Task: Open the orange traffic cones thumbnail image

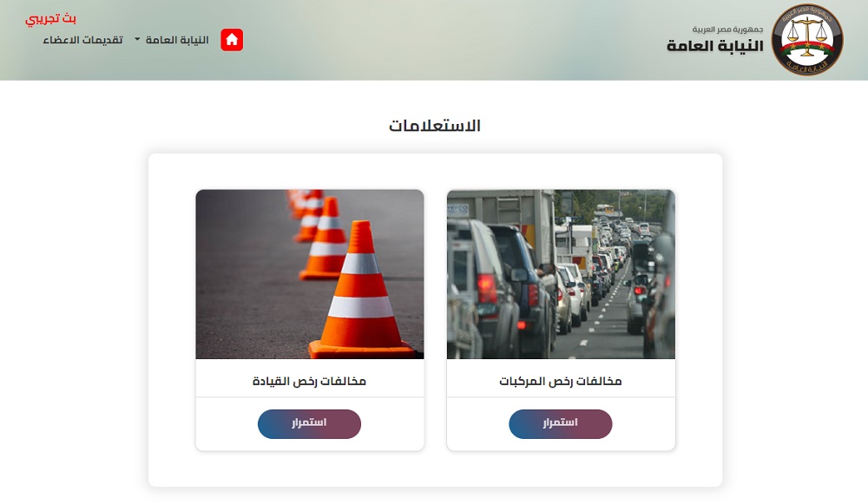Action: (310, 274)
